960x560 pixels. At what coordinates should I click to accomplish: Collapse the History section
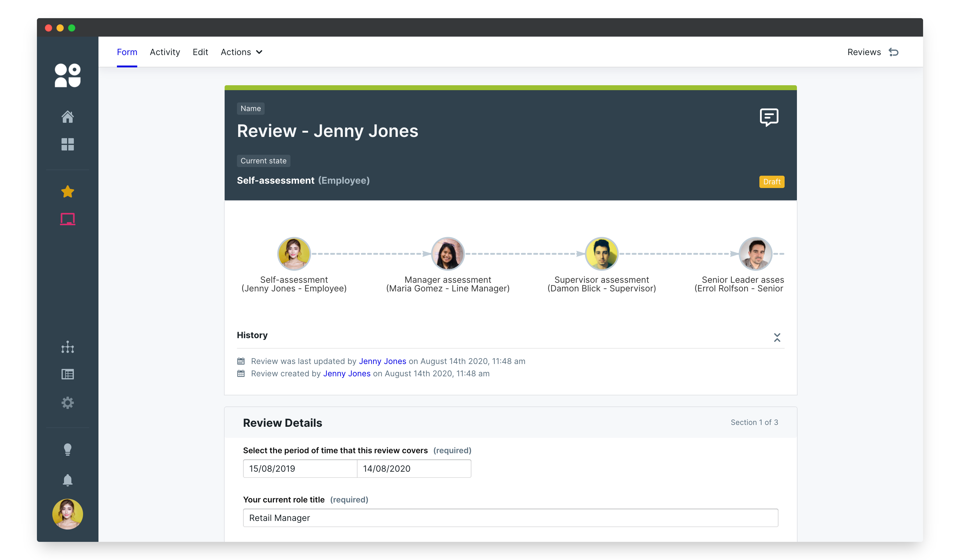777,338
